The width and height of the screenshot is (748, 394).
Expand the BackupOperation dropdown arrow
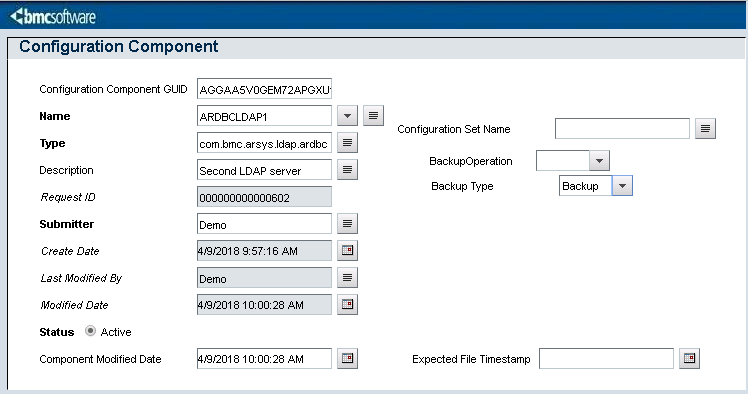pos(599,161)
